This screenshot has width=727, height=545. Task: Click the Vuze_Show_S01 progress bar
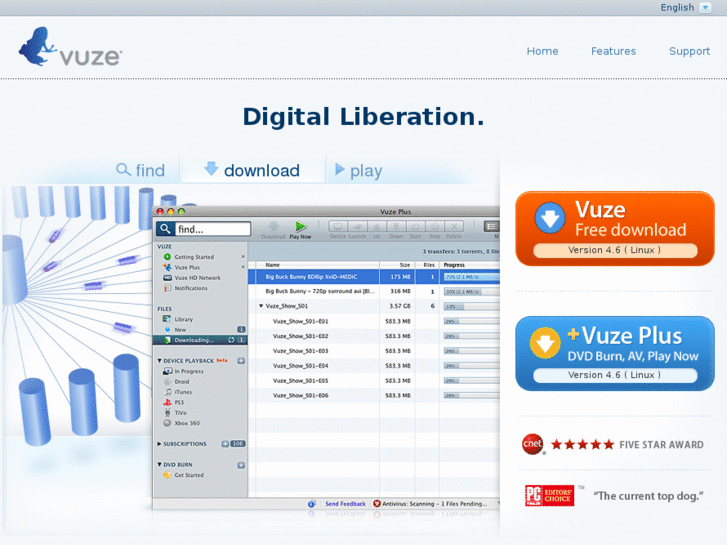click(x=472, y=307)
